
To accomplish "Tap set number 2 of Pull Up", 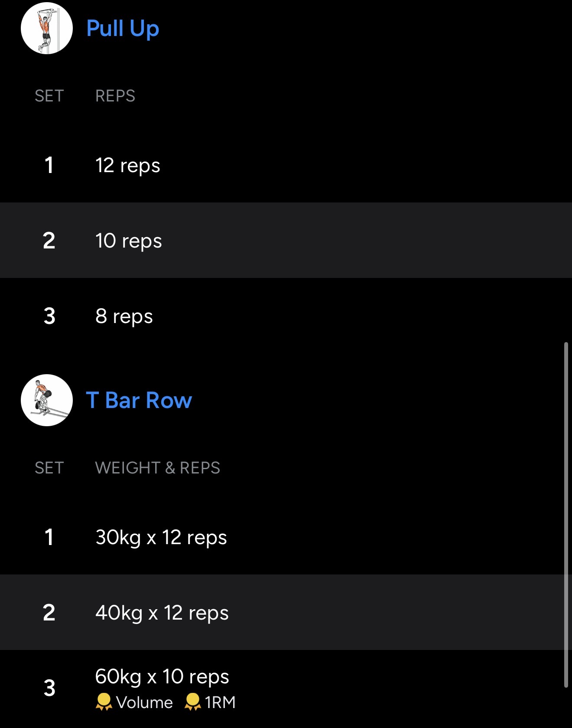I will pos(49,241).
